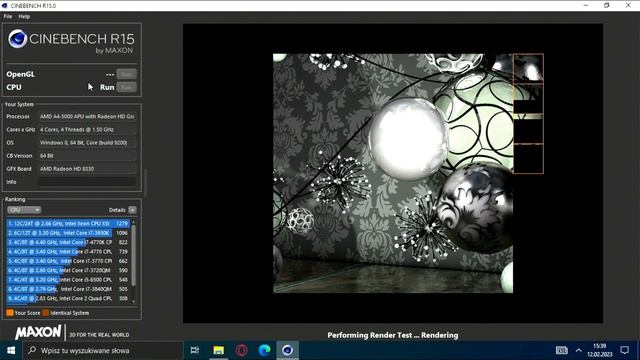The width and height of the screenshot is (640, 360).
Task: Click the Details expand button
Action: 132,210
